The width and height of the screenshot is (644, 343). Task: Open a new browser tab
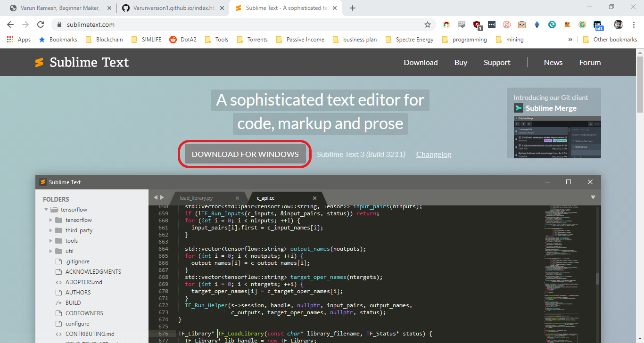click(353, 8)
